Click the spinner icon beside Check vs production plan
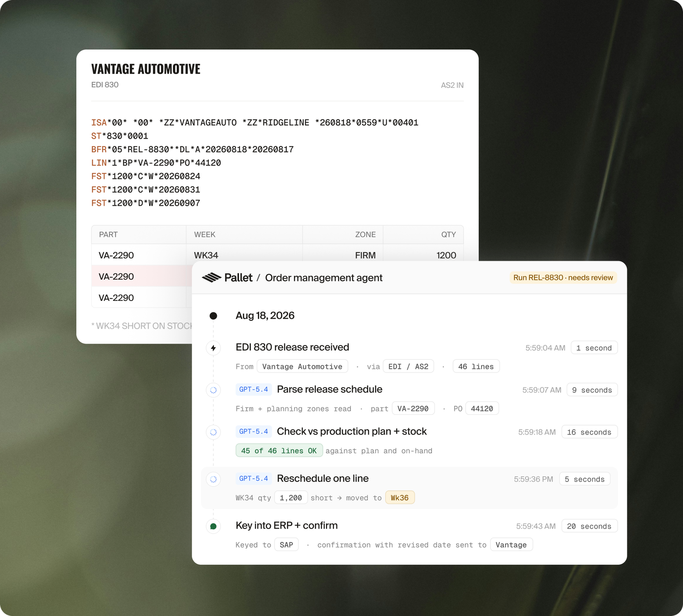The height and width of the screenshot is (616, 683). coord(213,432)
